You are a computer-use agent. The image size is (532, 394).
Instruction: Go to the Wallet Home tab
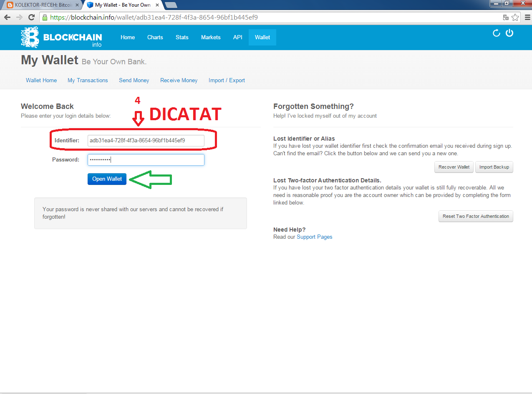pos(41,80)
